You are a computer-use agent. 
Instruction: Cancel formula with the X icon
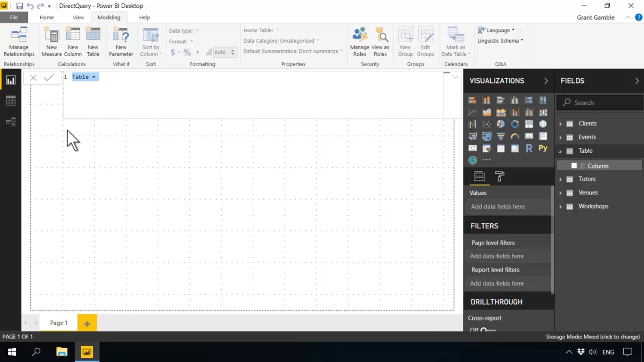click(x=33, y=78)
